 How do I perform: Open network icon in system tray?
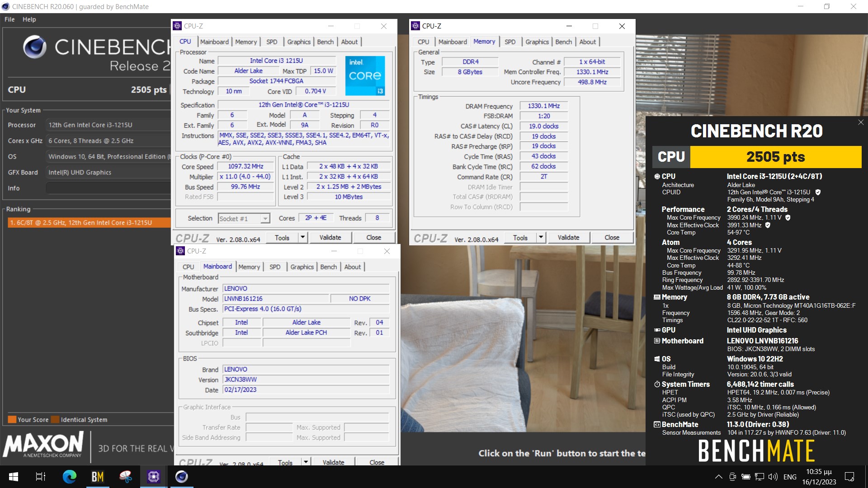point(759,477)
